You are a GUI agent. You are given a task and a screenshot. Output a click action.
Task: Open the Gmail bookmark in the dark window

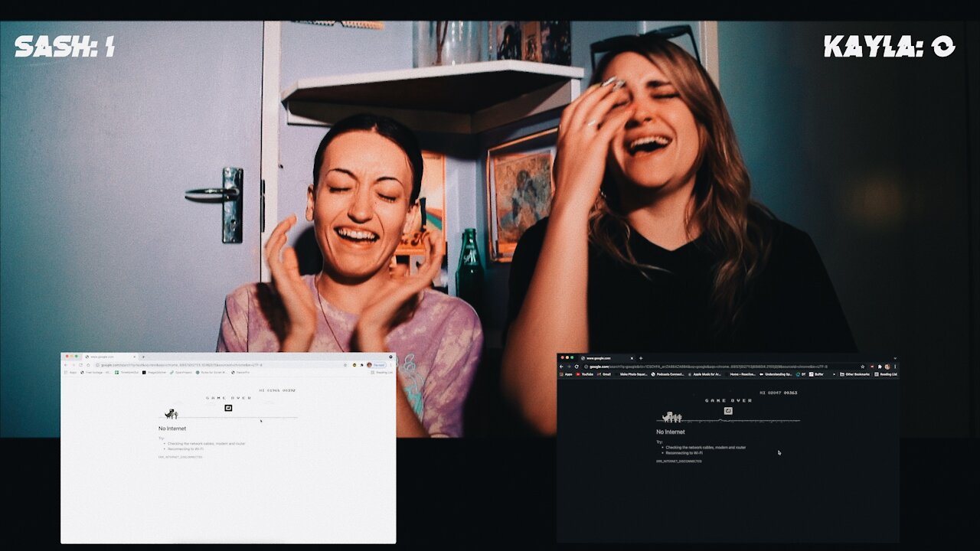604,374
